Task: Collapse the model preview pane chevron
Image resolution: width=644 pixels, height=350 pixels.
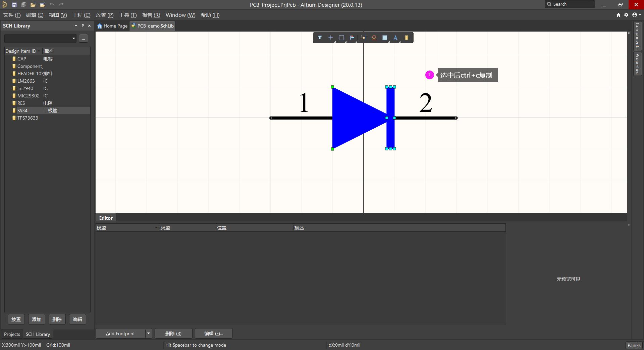Action: (x=629, y=225)
